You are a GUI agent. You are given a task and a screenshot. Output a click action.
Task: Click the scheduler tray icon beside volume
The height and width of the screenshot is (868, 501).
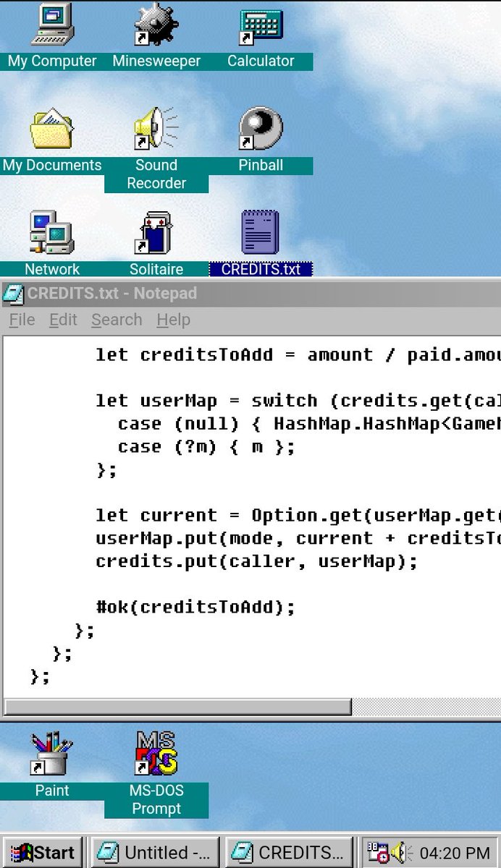[378, 854]
